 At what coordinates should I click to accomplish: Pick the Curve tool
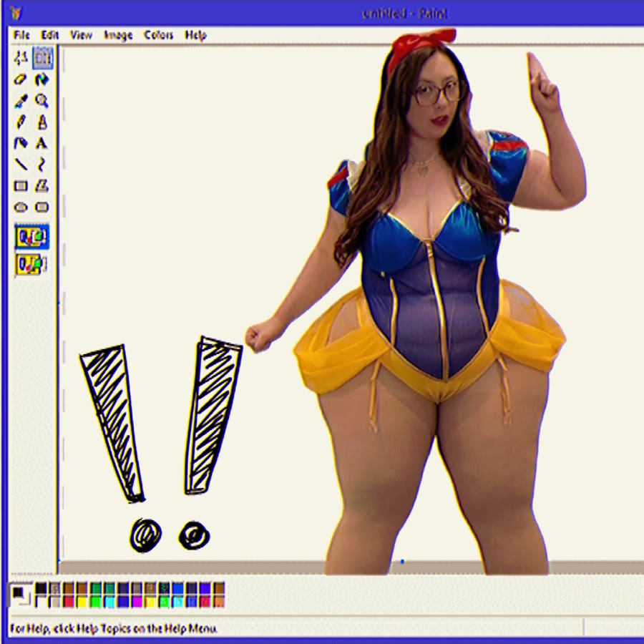click(x=42, y=165)
